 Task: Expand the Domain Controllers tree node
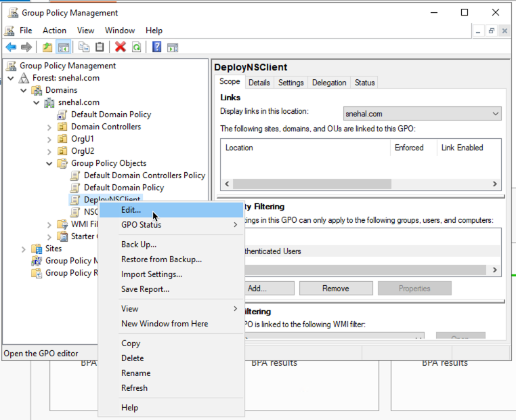[x=49, y=127]
